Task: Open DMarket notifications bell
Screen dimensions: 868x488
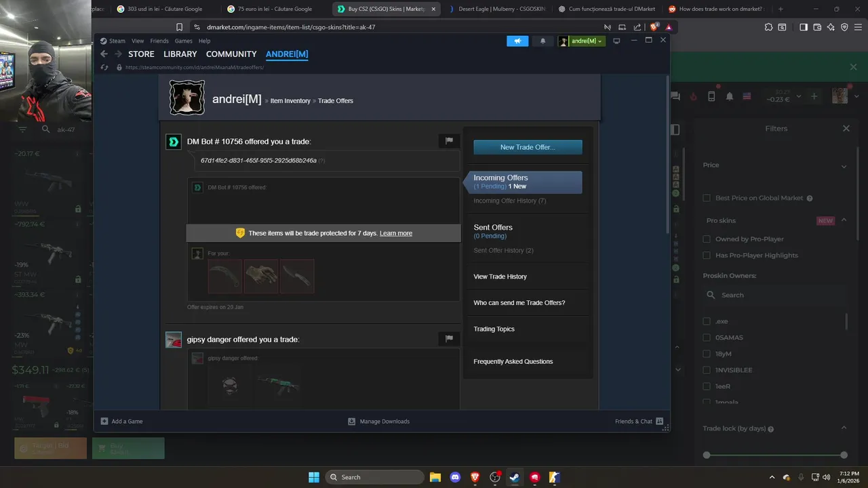Action: (729, 96)
